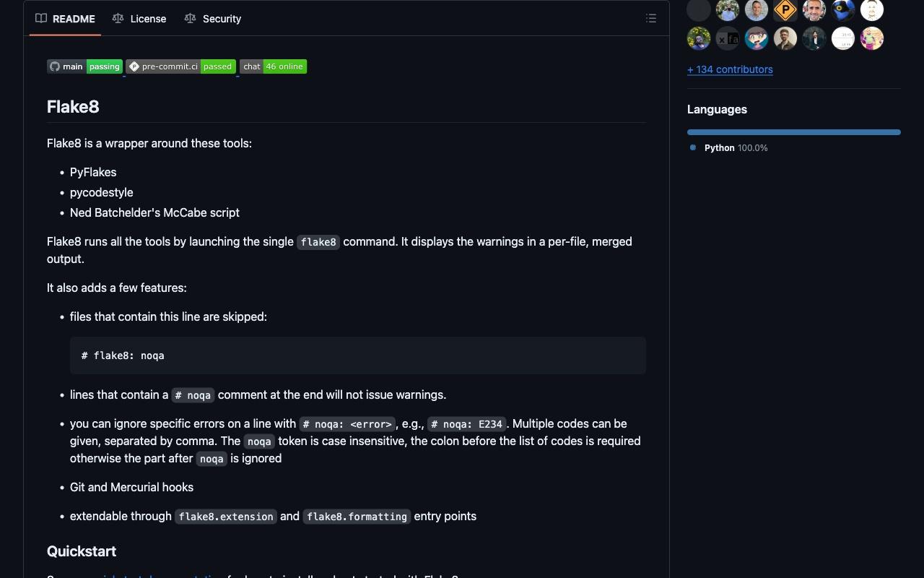
Task: Click the '# flake8: noqa' code block
Action: tap(358, 355)
